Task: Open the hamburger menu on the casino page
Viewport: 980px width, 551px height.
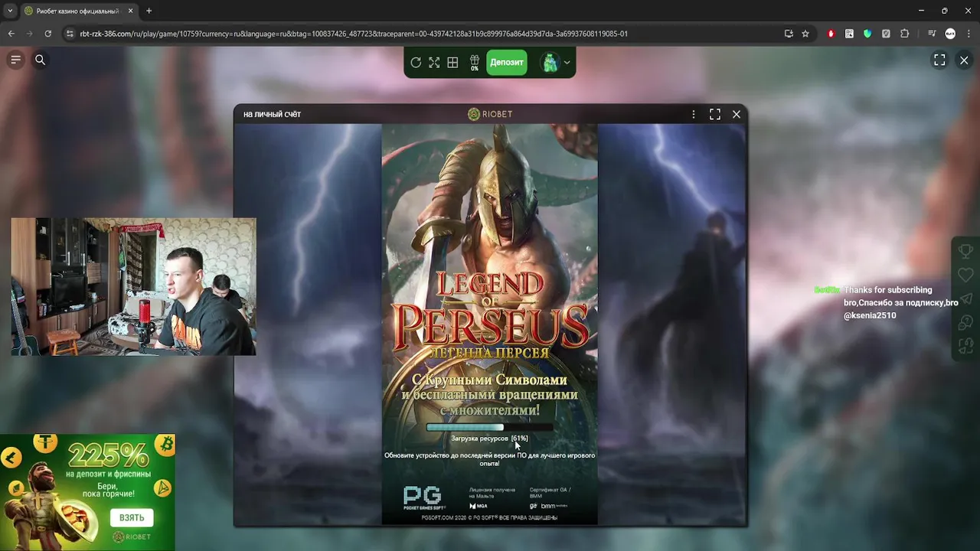Action: [x=15, y=60]
